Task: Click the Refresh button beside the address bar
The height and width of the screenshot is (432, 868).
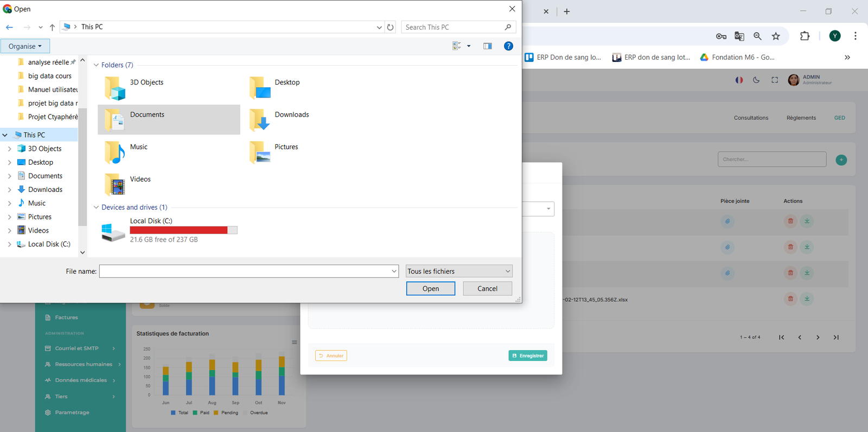Action: point(390,27)
